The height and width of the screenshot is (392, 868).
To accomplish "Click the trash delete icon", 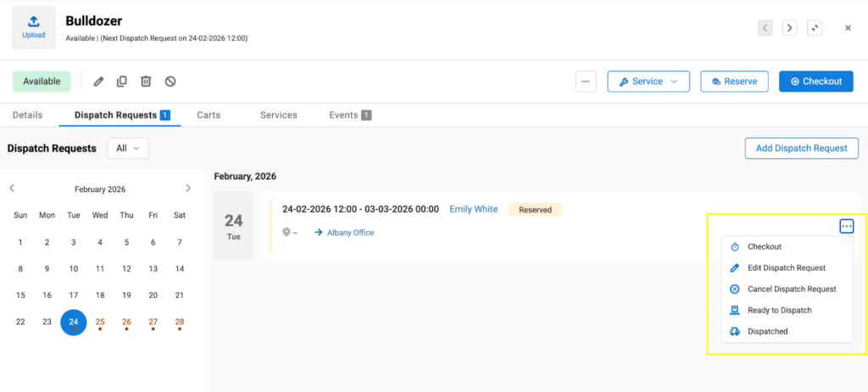I will (146, 81).
